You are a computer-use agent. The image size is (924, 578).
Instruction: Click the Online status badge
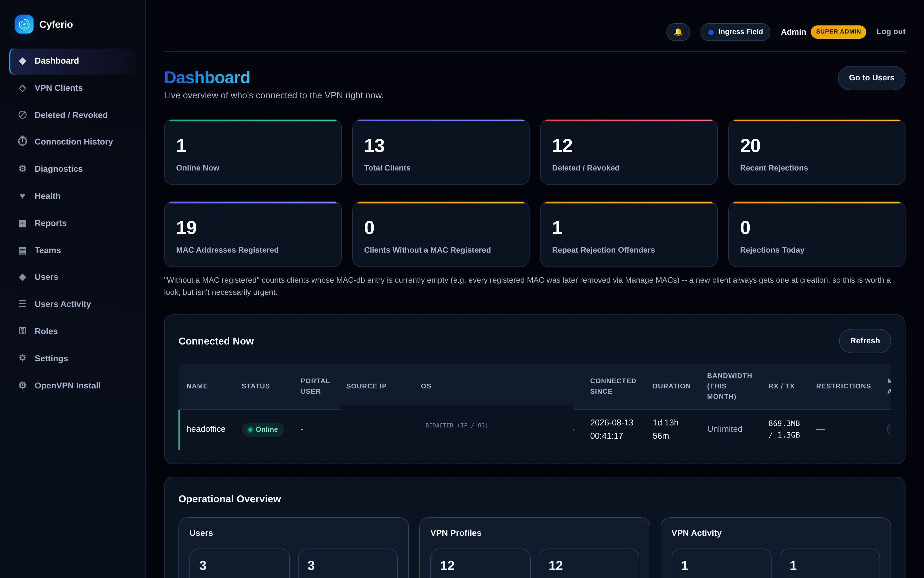tap(263, 430)
